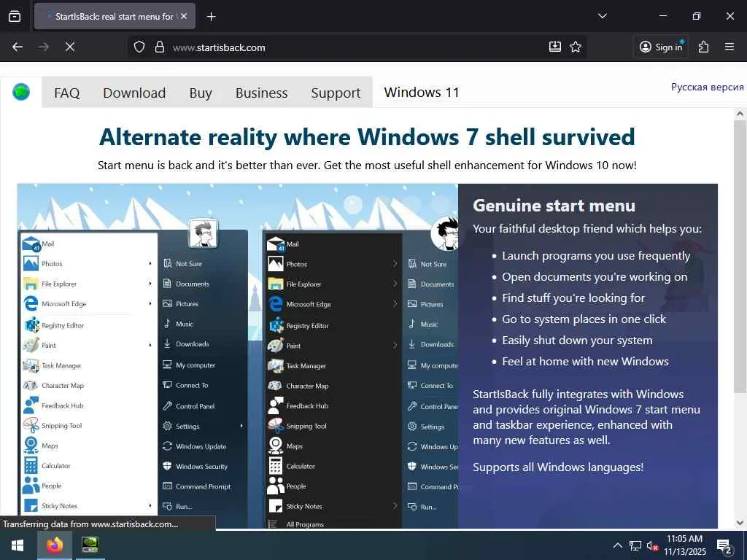Open the Firefox View icon beside the tabs

pos(15,16)
